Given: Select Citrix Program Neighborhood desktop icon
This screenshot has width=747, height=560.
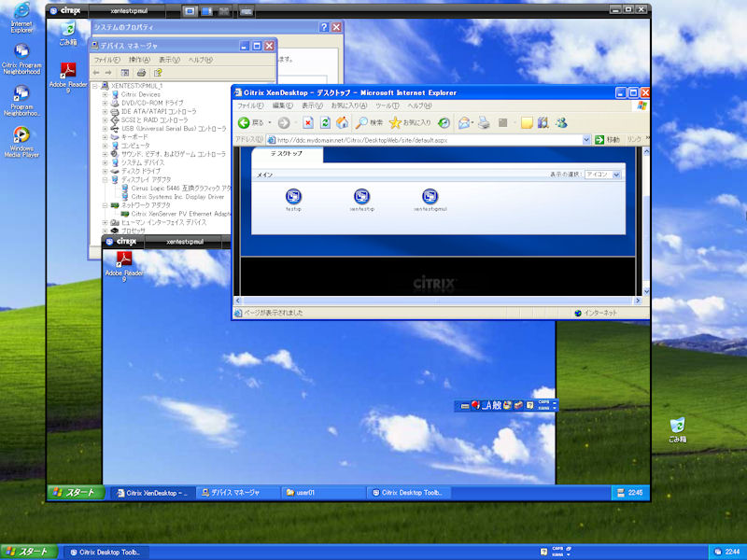Looking at the screenshot, I should coord(21,59).
